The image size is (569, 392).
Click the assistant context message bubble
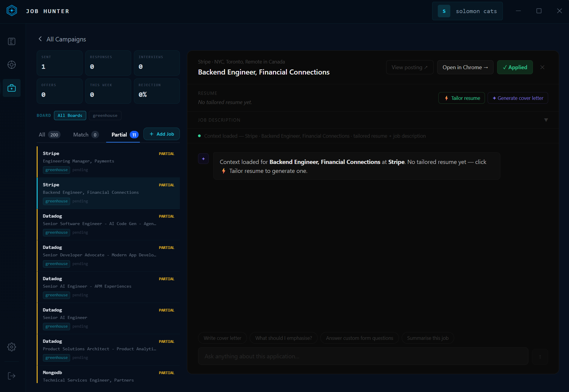357,166
